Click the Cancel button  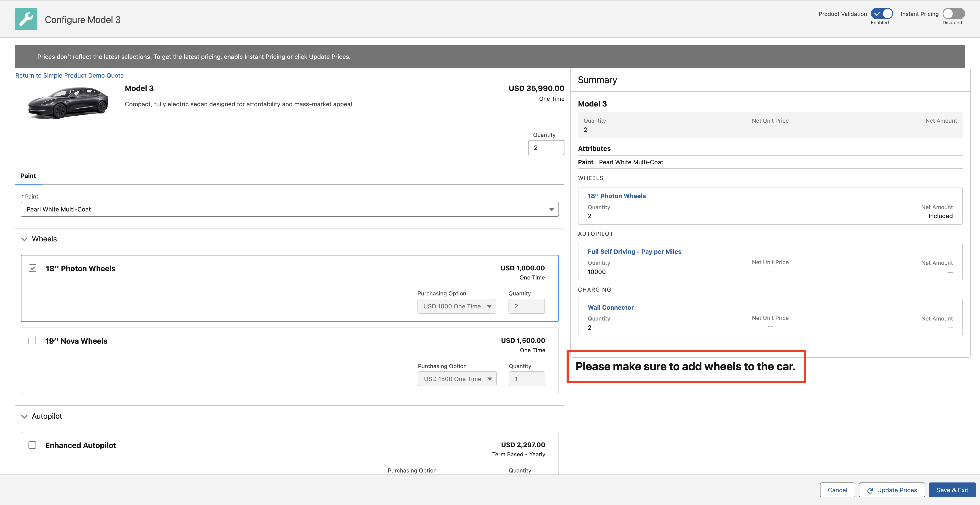pos(837,490)
